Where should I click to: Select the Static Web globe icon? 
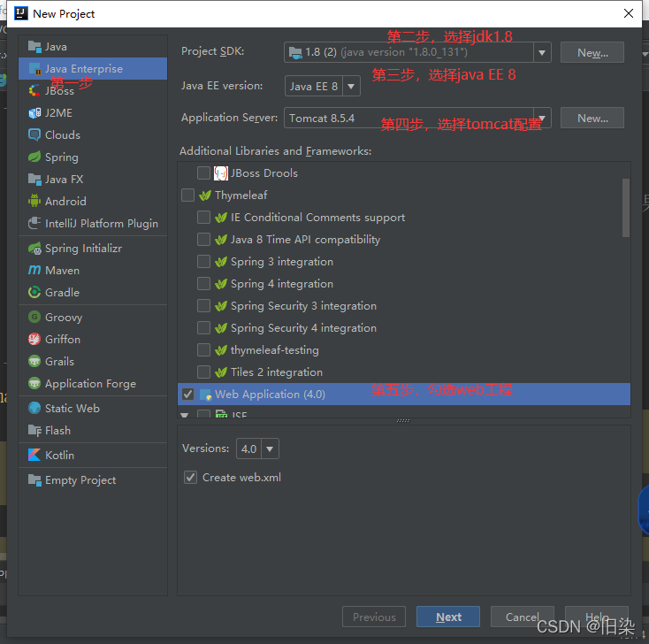tap(34, 409)
